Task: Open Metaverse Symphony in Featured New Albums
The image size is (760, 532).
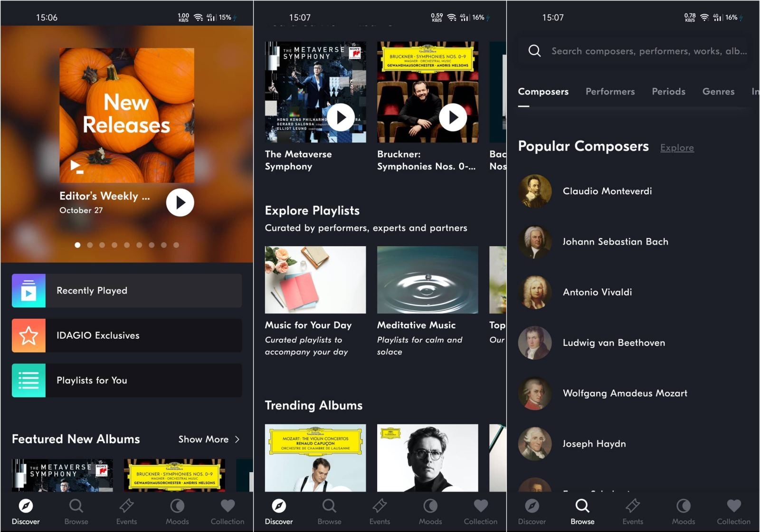Action: click(x=62, y=475)
